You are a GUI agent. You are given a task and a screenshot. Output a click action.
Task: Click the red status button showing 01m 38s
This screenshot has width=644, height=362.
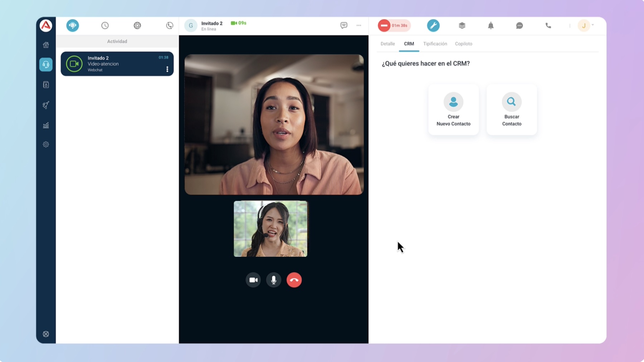coord(394,25)
